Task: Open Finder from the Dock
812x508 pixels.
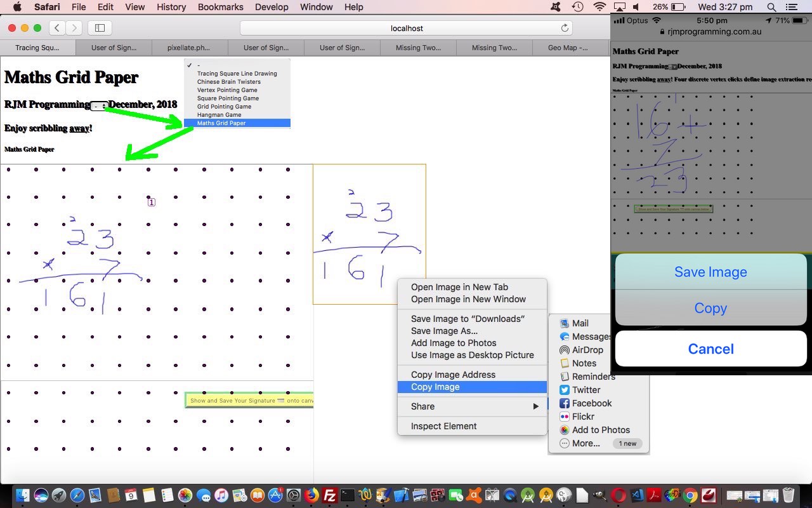Action: [23, 495]
